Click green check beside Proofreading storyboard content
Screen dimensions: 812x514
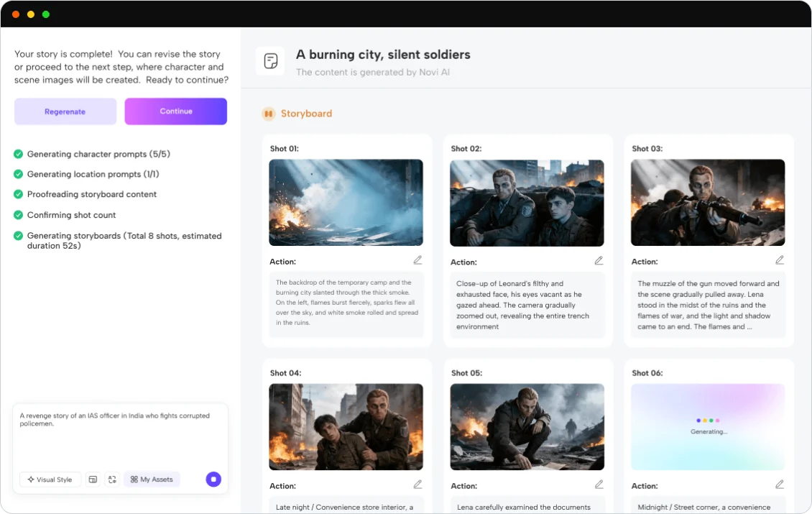[18, 194]
